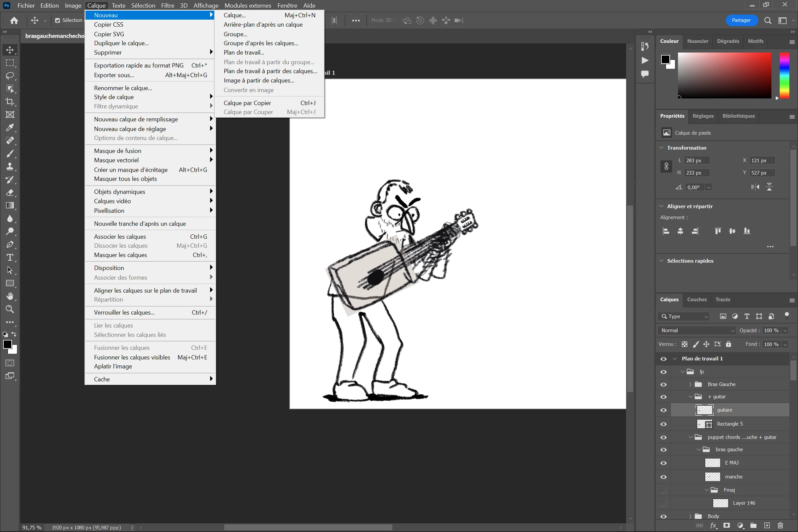The image size is (798, 532).
Task: Expand the Bras Gauche layer group
Action: pos(690,384)
